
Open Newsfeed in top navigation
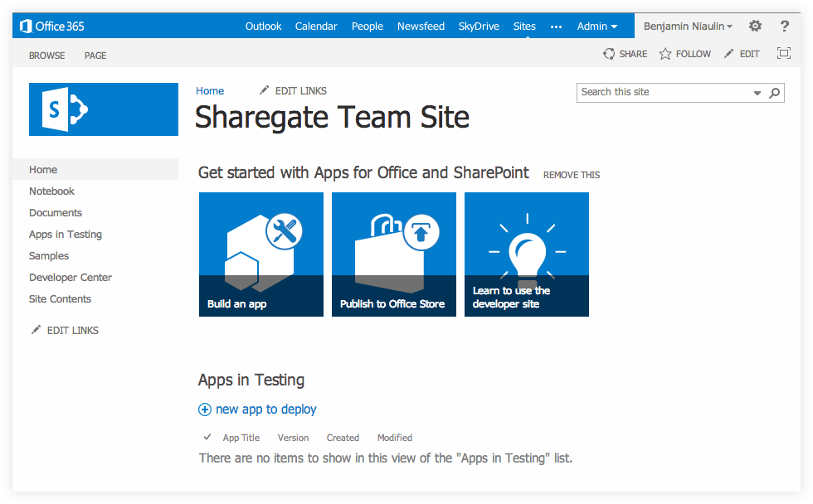[x=421, y=26]
